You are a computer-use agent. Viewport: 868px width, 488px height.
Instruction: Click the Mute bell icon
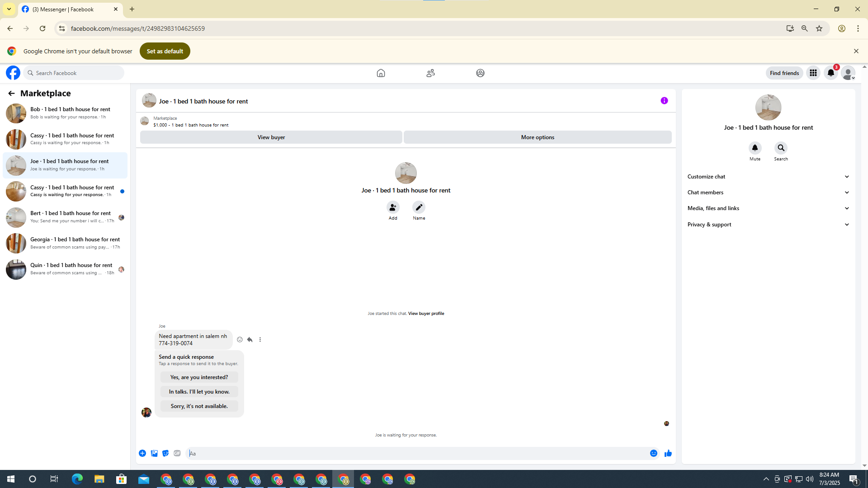tap(755, 148)
